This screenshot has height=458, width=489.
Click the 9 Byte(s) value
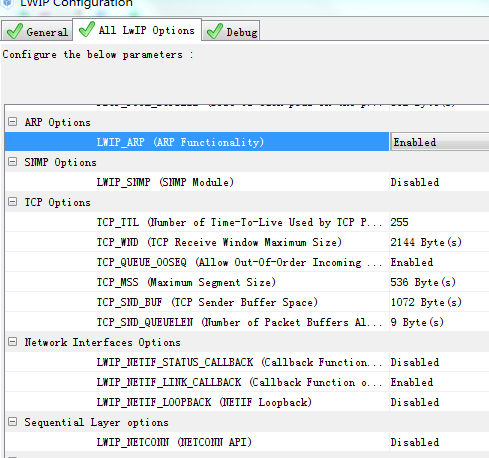(x=417, y=322)
